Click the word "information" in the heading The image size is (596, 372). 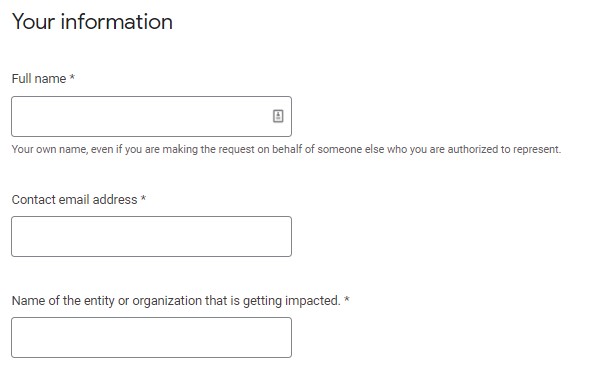(117, 22)
